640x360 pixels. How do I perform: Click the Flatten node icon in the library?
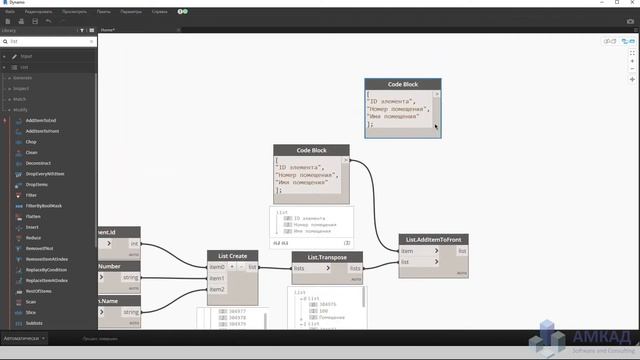(19, 217)
